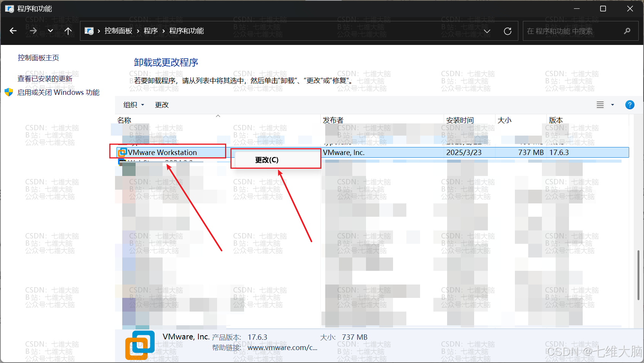Expand the more view options arrow
644x363 pixels.
[612, 105]
